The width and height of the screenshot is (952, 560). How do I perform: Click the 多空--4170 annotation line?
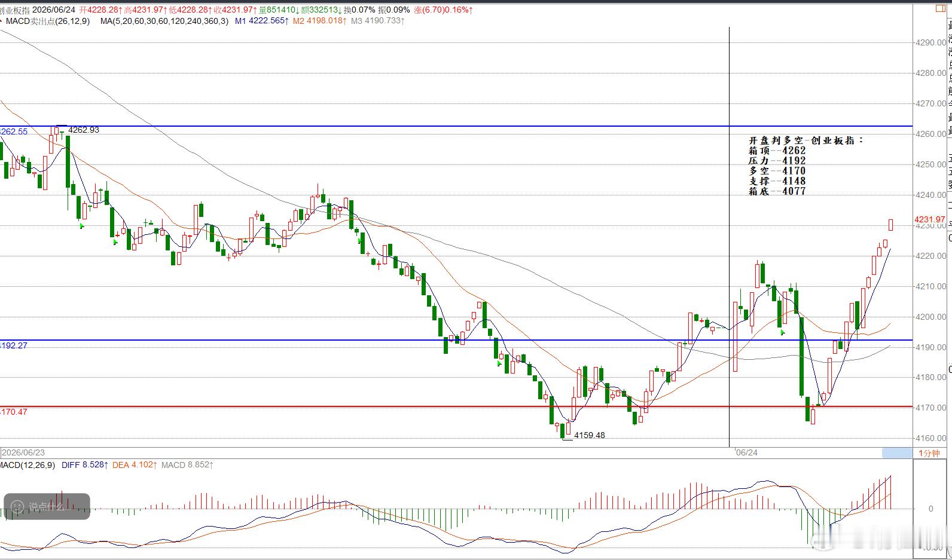click(777, 171)
